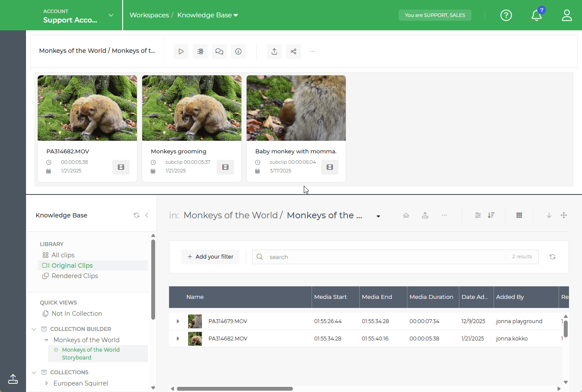Click the move crosshair arrows icon
This screenshot has height=392, width=582.
[564, 215]
